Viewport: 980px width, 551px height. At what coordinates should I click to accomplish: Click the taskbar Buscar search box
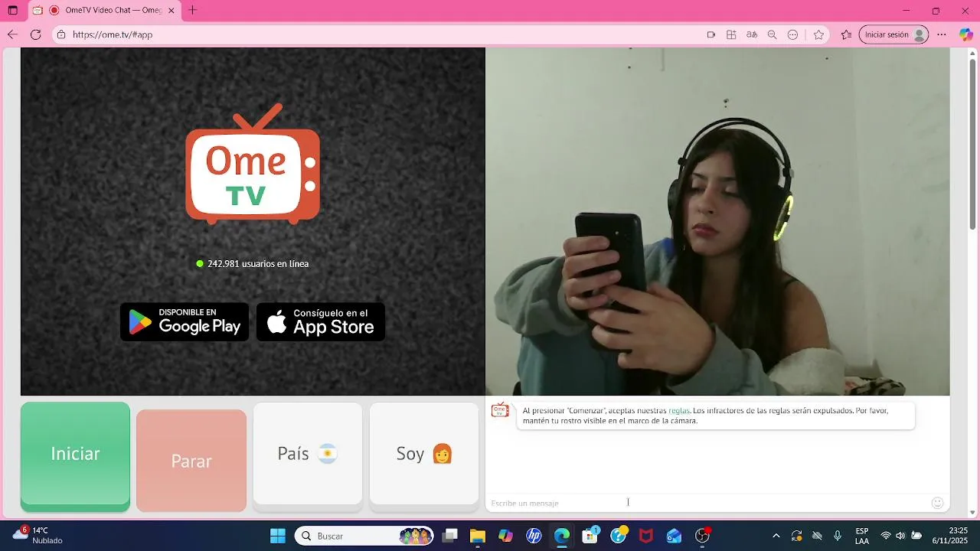364,536
